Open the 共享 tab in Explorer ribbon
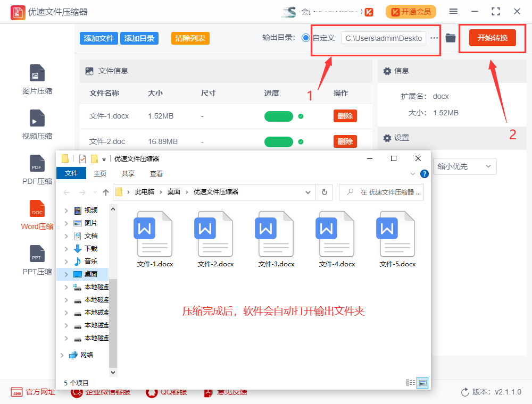This screenshot has width=532, height=404. [x=128, y=173]
